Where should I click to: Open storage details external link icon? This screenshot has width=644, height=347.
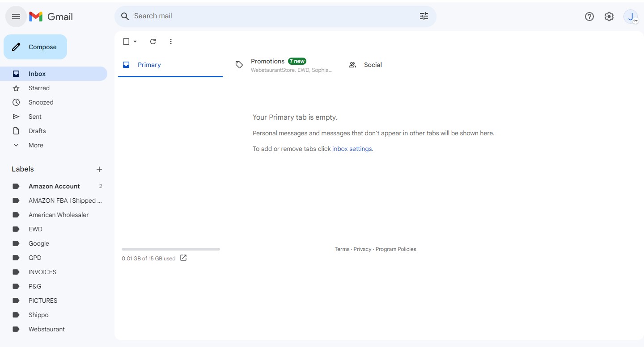(x=183, y=258)
